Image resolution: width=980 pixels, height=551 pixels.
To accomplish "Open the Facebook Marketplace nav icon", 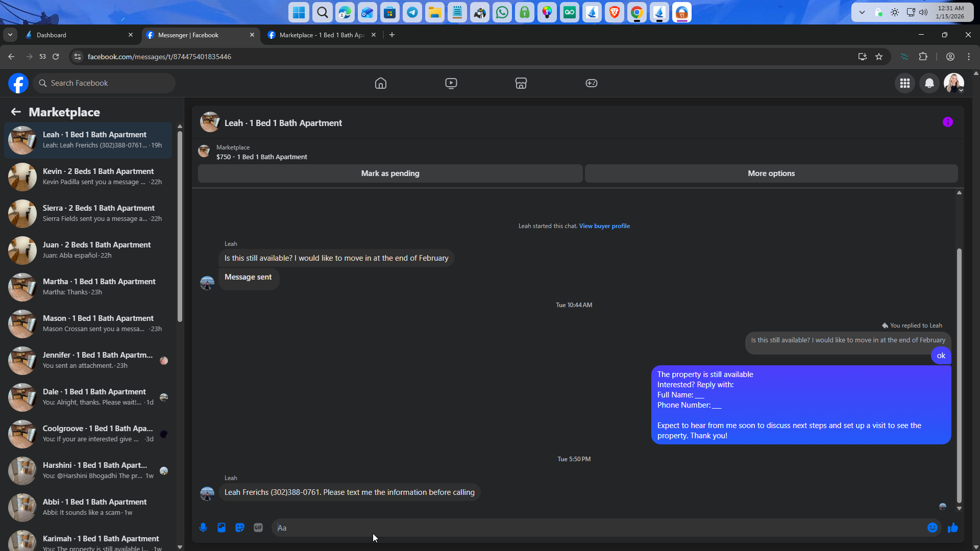I will click(521, 83).
